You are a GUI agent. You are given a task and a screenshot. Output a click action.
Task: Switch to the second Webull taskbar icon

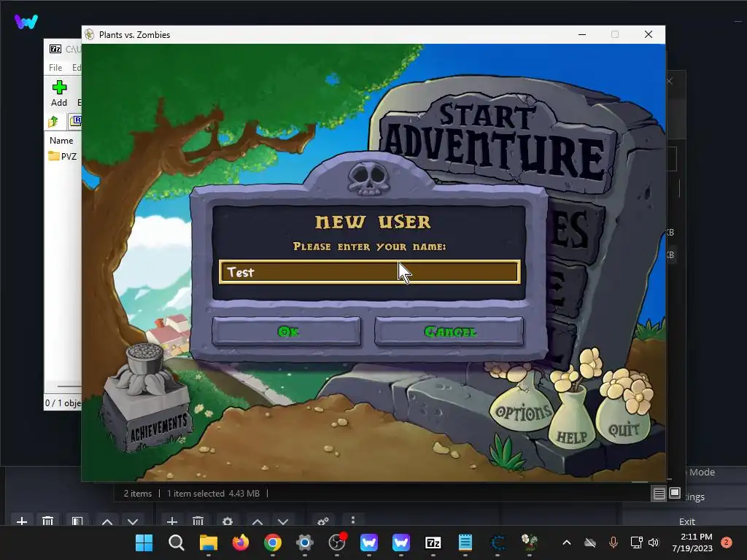[401, 542]
